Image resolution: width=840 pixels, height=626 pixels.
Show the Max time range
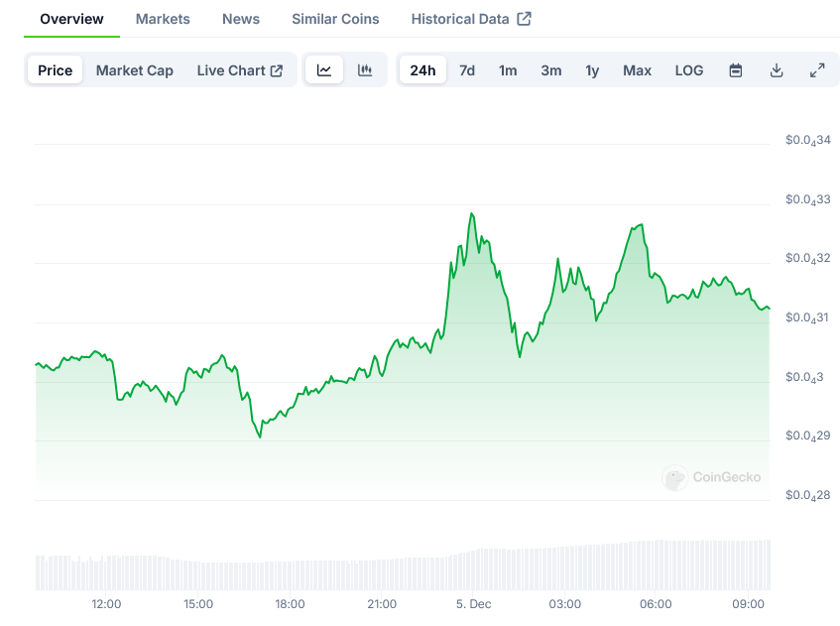tap(638, 70)
